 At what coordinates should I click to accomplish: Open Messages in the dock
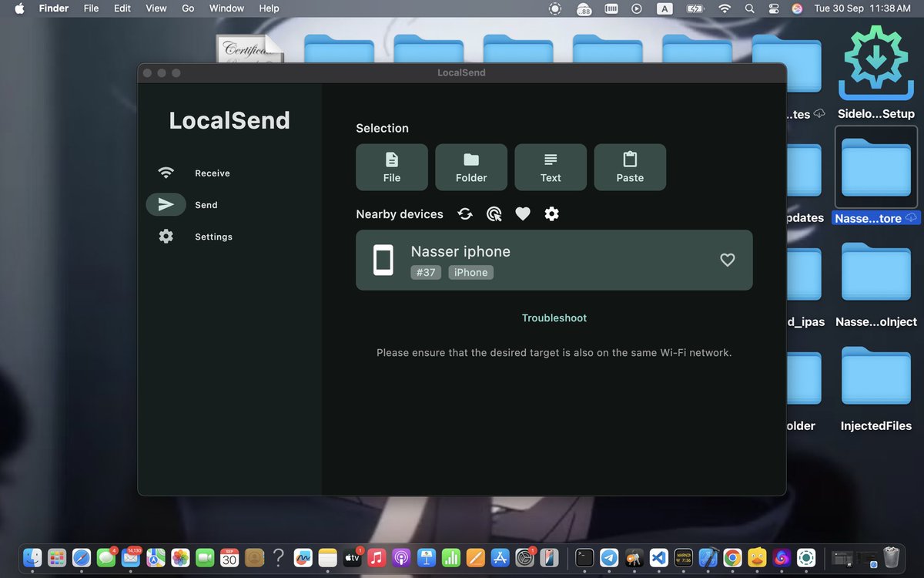(106, 556)
